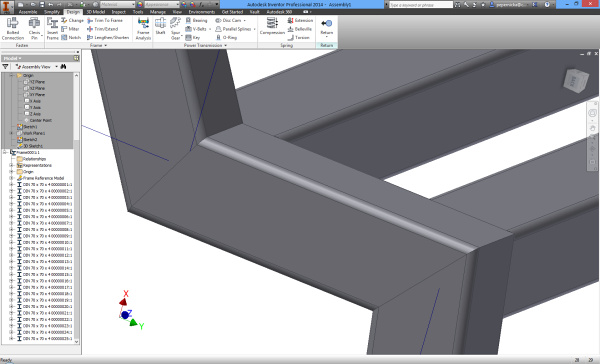Click the ViewCube in the viewport

click(x=576, y=80)
